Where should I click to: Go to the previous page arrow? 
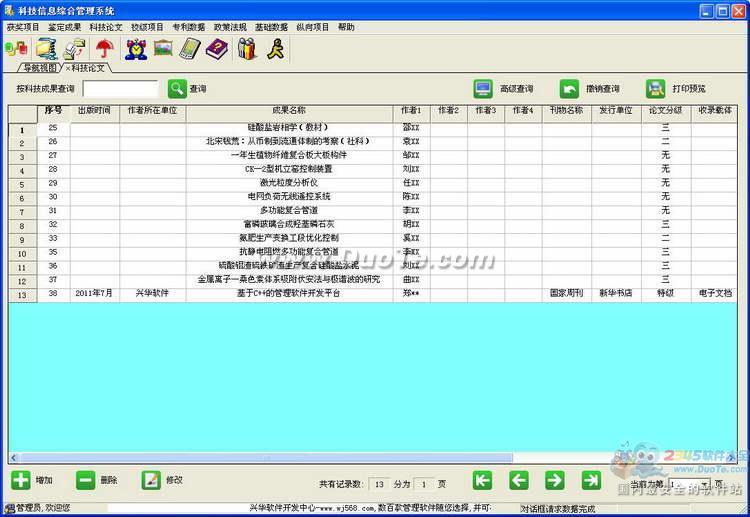coord(519,480)
